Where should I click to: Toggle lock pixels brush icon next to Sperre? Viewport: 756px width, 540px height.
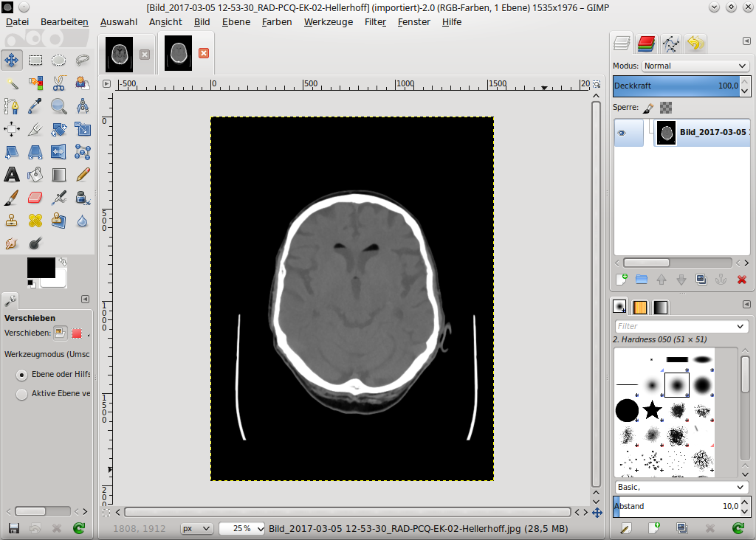648,108
